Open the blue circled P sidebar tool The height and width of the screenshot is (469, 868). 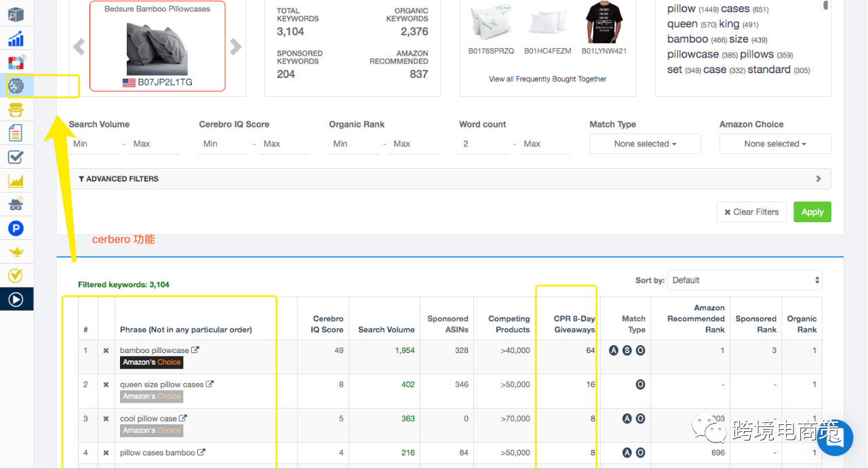click(x=16, y=228)
